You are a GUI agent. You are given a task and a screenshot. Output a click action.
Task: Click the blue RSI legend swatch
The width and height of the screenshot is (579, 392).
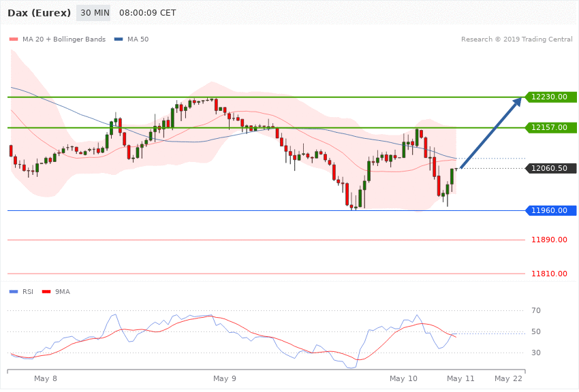coord(14,292)
